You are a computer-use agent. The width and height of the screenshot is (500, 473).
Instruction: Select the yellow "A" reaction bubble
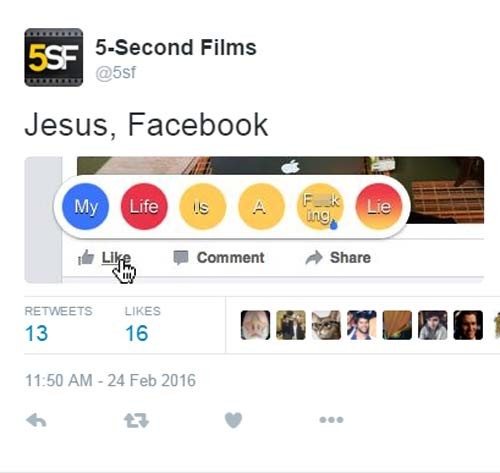[261, 206]
